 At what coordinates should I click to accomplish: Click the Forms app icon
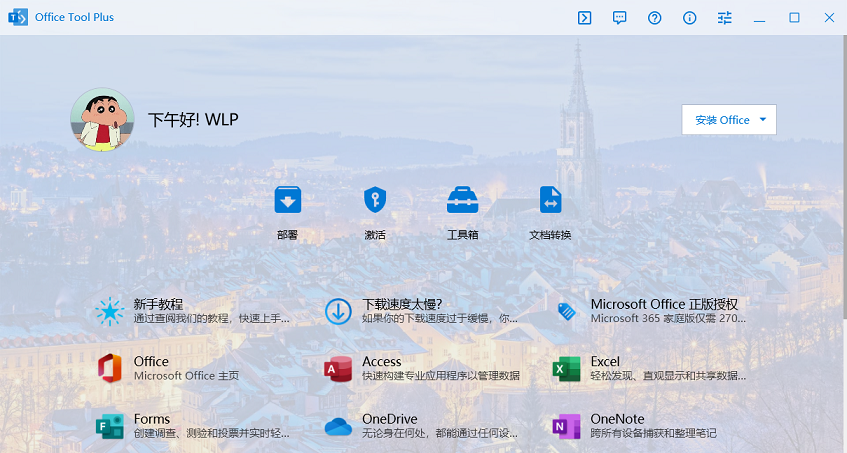110,426
